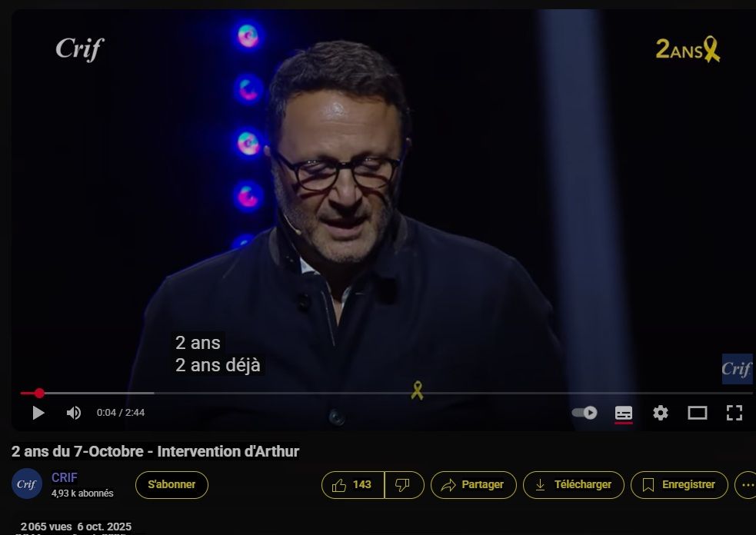Click the Crif watermark in the video corner
This screenshot has height=535, width=756.
737,369
